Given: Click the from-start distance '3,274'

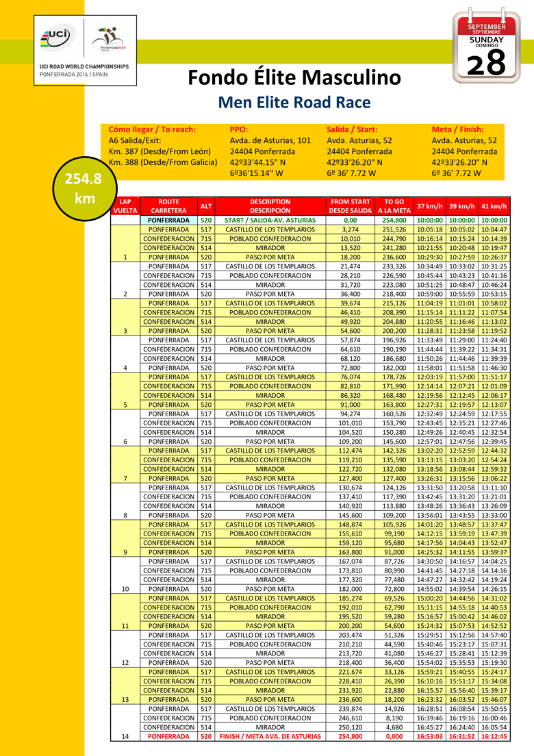Looking at the screenshot, I should click(351, 229).
